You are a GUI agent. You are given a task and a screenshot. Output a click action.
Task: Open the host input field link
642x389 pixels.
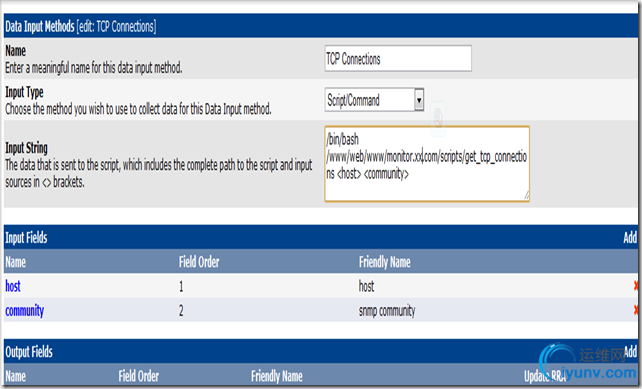click(x=13, y=286)
